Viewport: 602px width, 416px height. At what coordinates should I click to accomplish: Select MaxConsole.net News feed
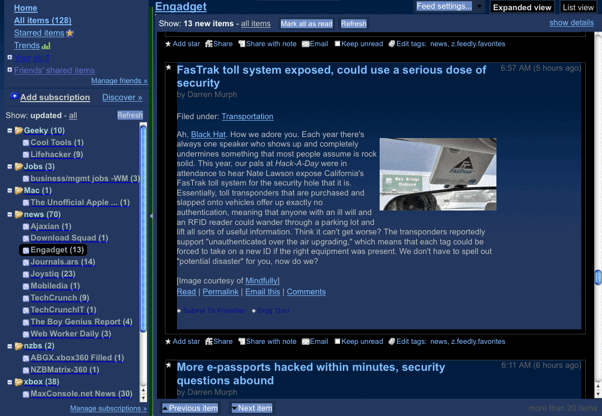click(81, 394)
